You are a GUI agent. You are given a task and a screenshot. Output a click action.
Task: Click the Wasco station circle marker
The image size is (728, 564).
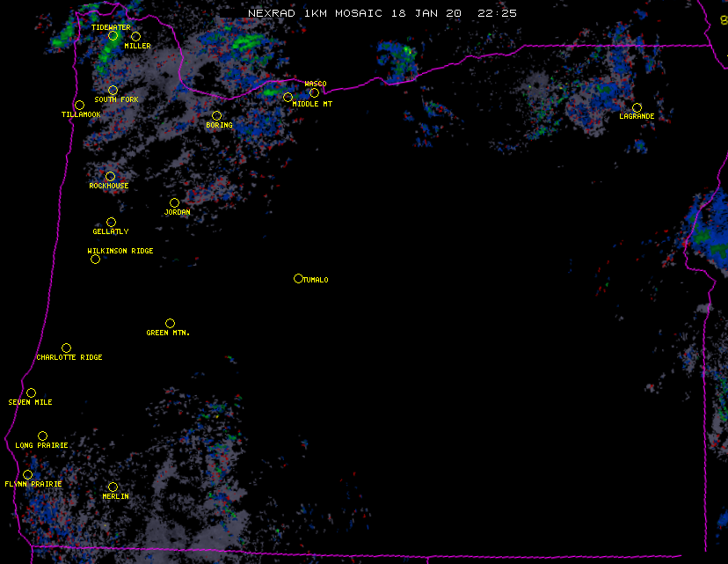[x=314, y=92]
